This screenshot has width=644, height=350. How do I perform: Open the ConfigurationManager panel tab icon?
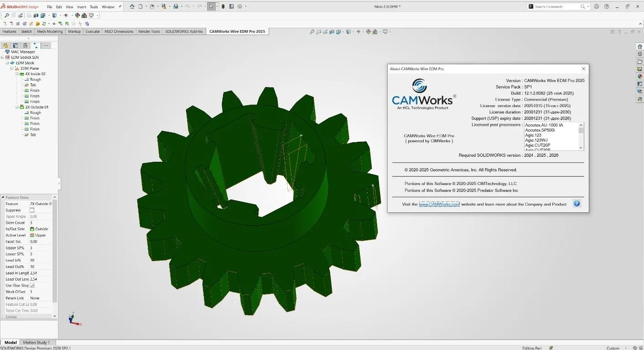[25, 46]
